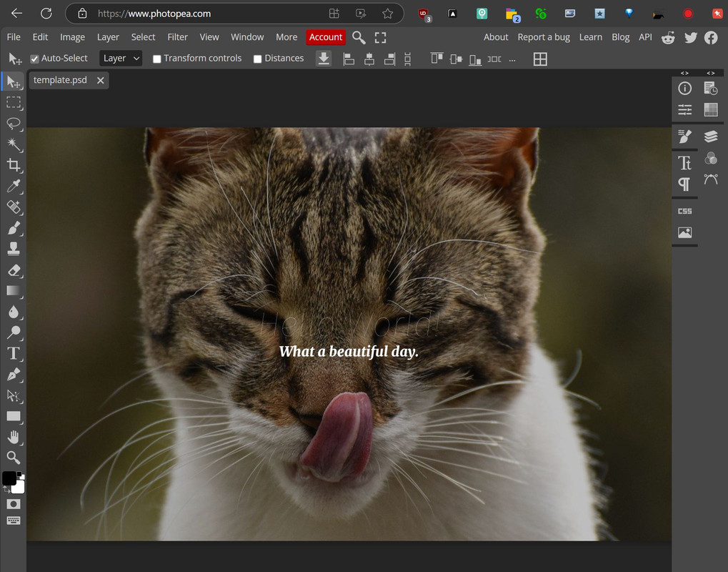This screenshot has width=728, height=572.
Task: Open the Filter menu
Action: [x=177, y=37]
